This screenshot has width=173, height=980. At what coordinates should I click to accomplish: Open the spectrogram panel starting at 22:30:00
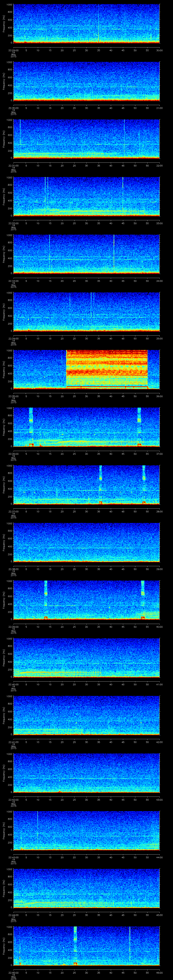[86, 81]
